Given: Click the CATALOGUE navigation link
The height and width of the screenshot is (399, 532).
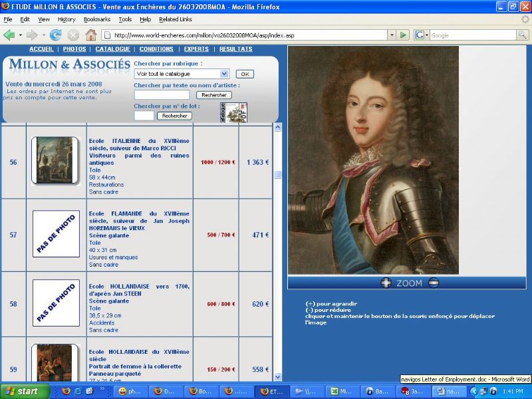Looking at the screenshot, I should click(112, 49).
